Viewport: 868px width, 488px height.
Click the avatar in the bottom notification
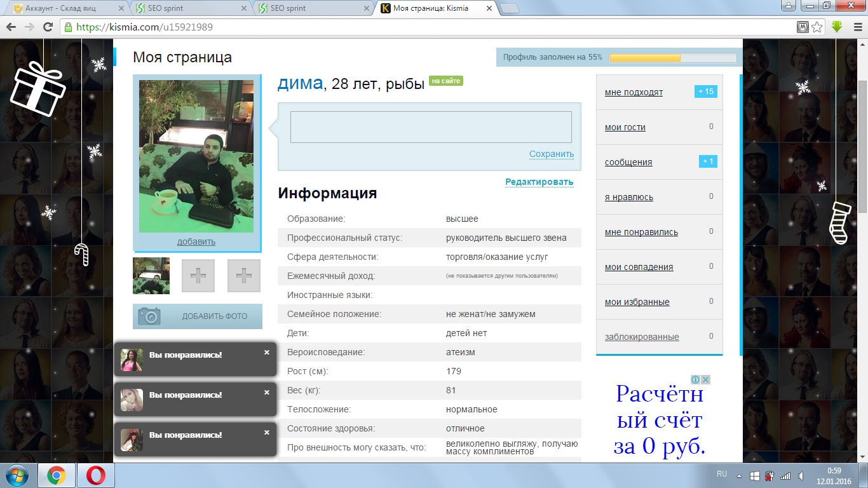point(132,440)
